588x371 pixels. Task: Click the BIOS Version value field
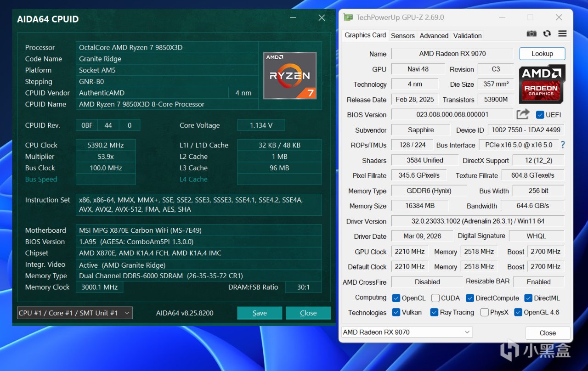[x=452, y=114]
